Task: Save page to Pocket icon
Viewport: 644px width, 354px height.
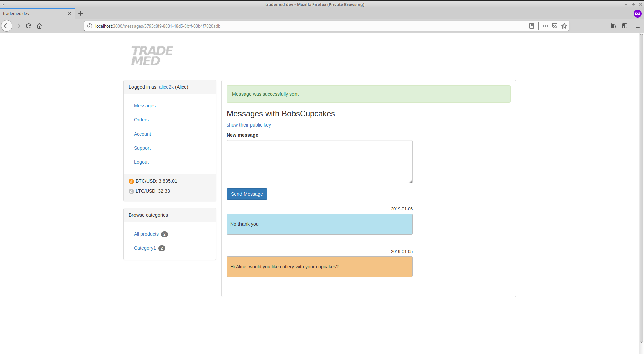Action: (x=555, y=26)
